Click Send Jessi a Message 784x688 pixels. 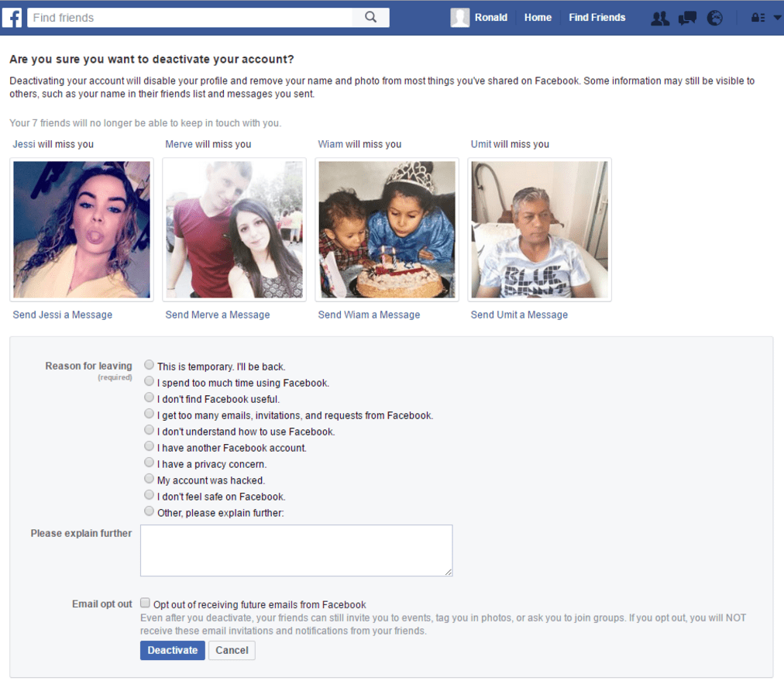click(63, 315)
